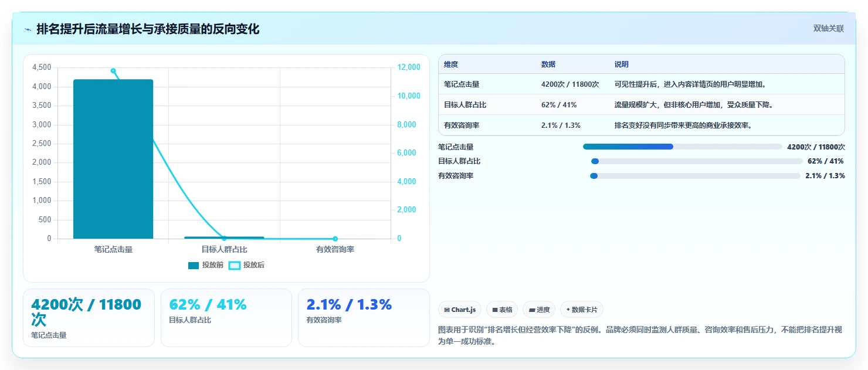The height and width of the screenshot is (370, 868).
Task: Click the Chart.js tag chip
Action: coord(460,310)
